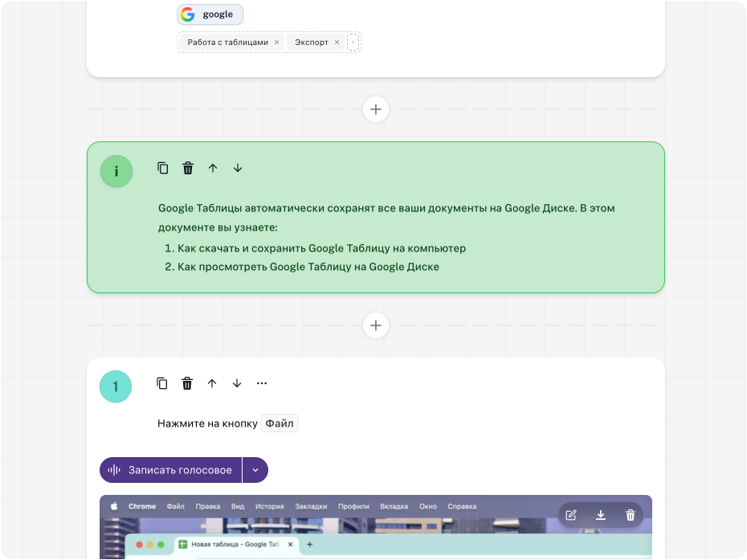Add a new tag with the plus button
This screenshot has height=560, width=747.
coord(353,43)
